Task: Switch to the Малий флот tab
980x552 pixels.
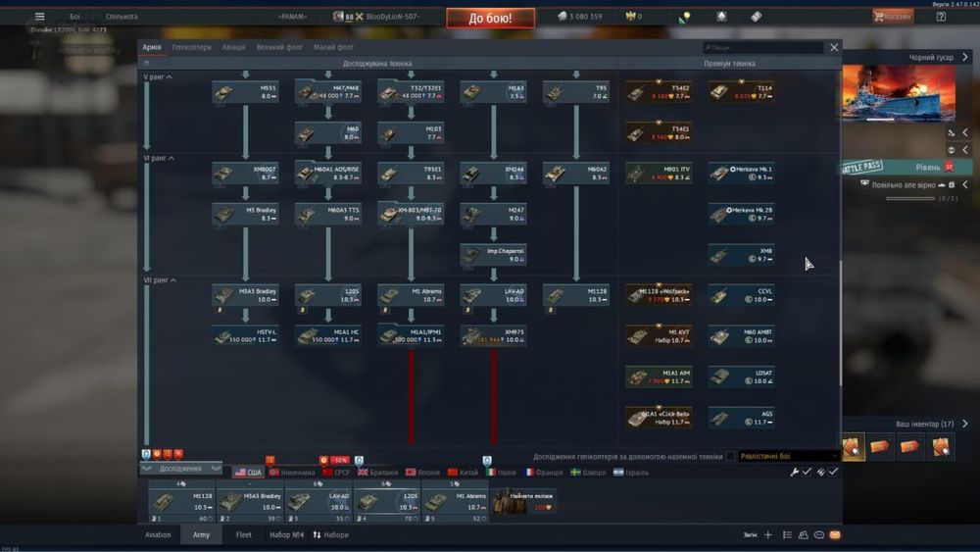Action: click(333, 47)
